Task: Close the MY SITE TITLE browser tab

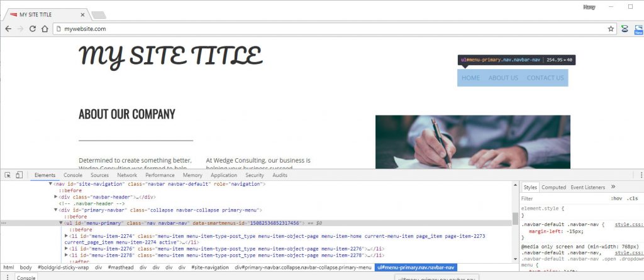Action: 82,15
